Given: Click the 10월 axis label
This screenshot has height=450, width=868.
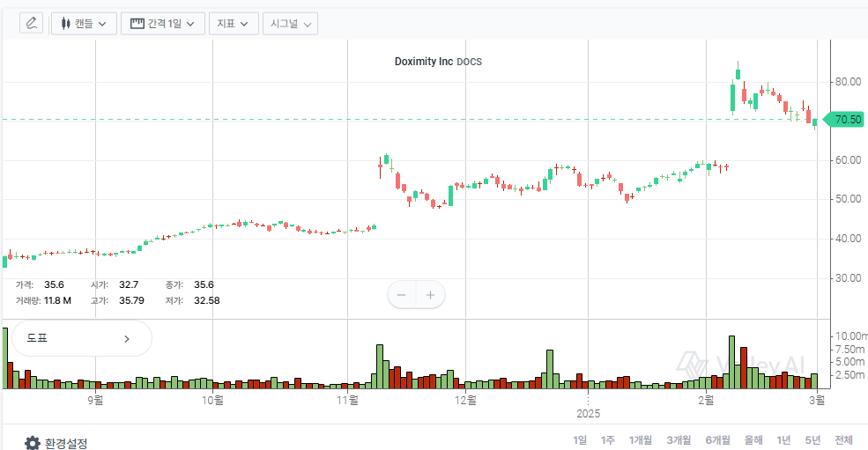Looking at the screenshot, I should [212, 400].
